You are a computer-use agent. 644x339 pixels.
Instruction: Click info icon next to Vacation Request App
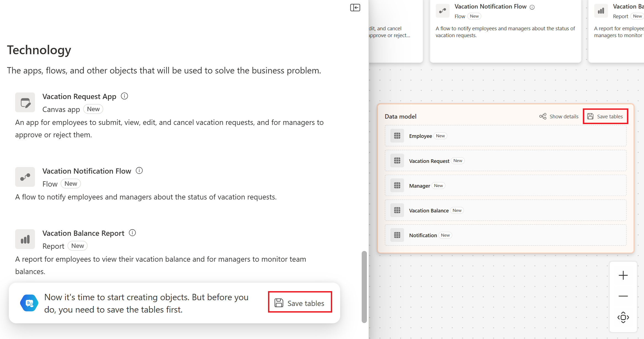tap(125, 96)
